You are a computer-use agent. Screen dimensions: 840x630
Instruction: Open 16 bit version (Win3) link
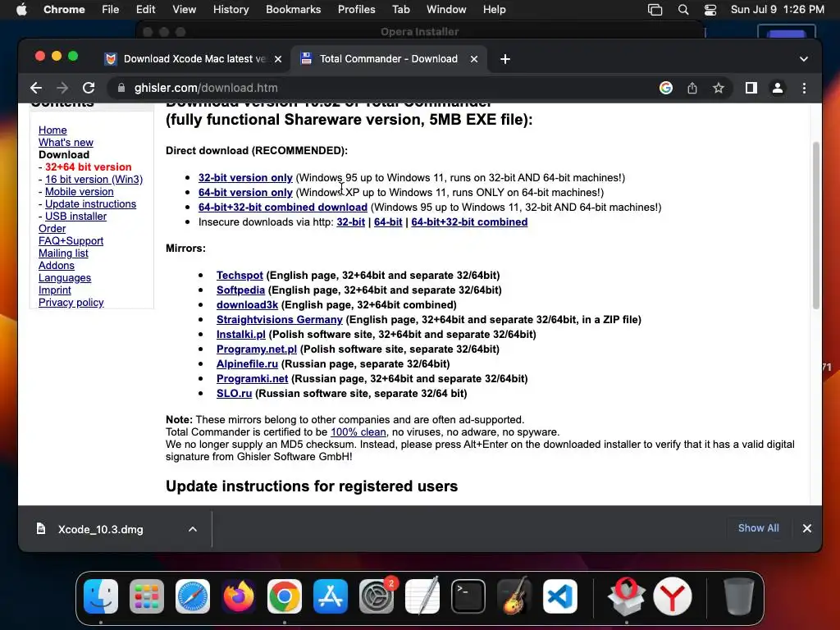94,180
